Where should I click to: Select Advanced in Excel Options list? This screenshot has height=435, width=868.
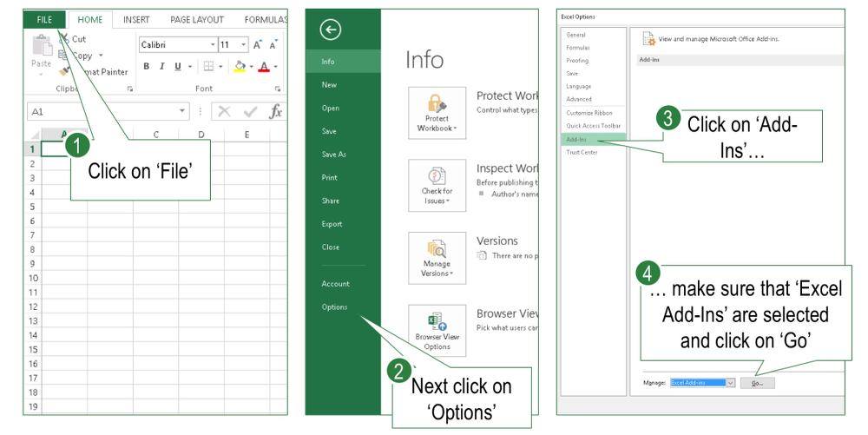click(579, 99)
